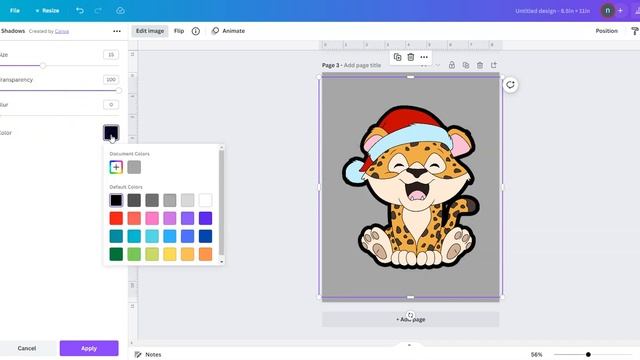Click the add page icon in page header

(494, 65)
